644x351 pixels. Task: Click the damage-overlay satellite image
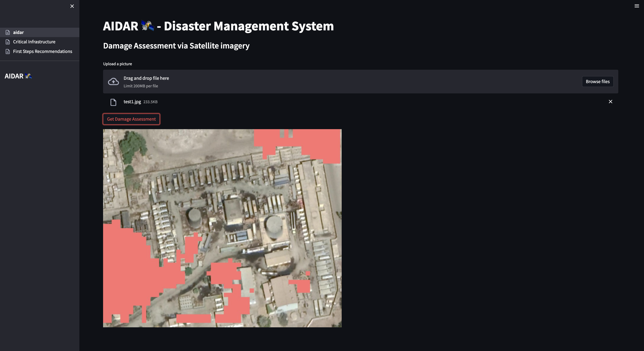[222, 228]
